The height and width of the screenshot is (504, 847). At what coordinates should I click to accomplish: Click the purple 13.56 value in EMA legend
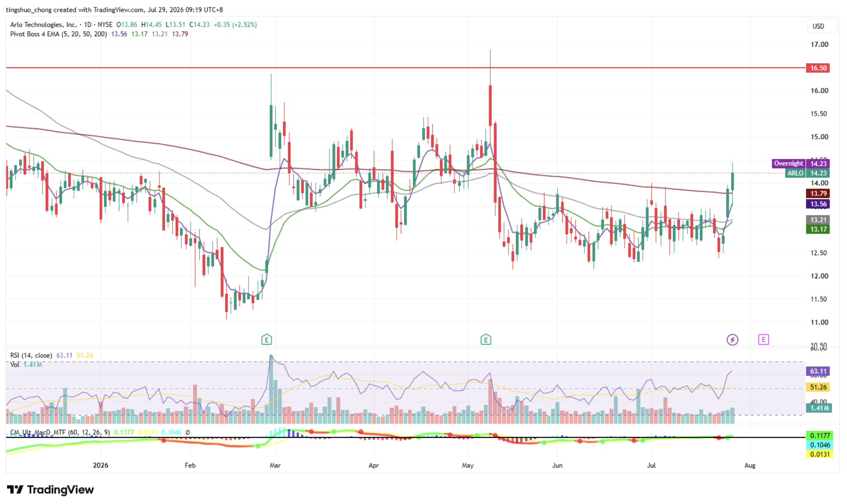119,34
